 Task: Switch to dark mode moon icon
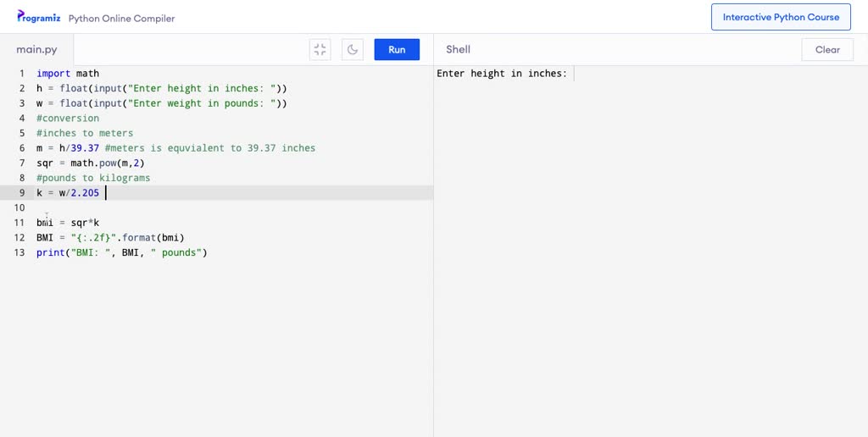pos(353,49)
